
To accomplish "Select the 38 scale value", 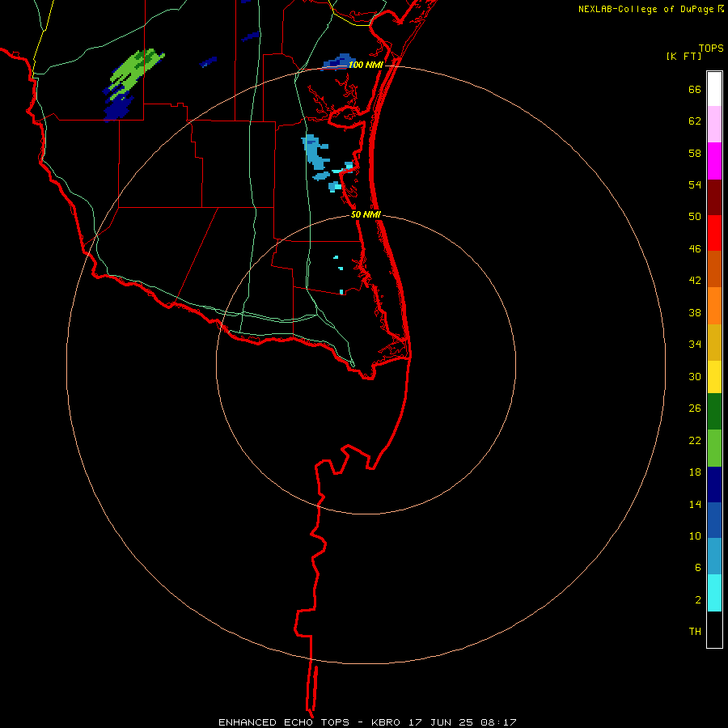I will coord(695,312).
